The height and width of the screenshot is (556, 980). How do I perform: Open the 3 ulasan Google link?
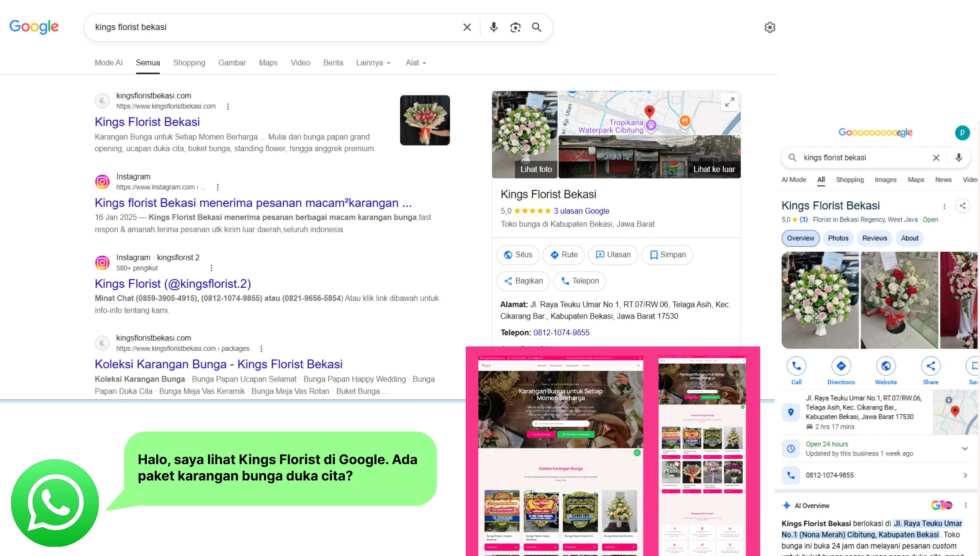pyautogui.click(x=581, y=211)
